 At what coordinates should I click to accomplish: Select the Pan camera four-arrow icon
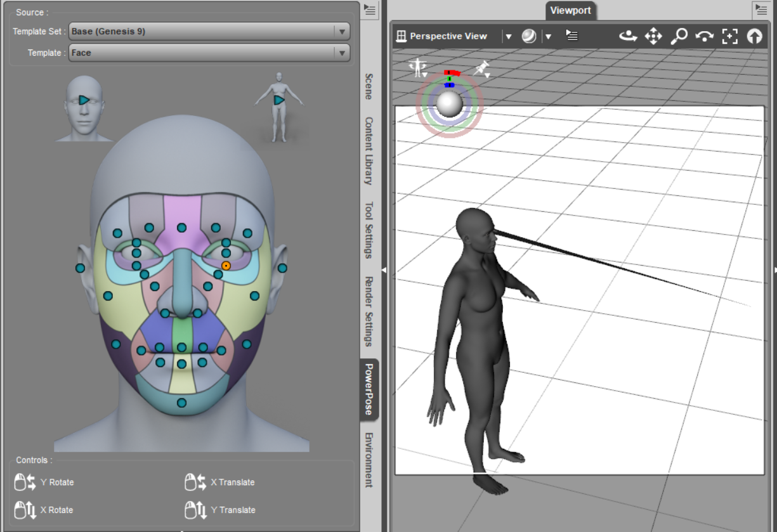coord(653,36)
